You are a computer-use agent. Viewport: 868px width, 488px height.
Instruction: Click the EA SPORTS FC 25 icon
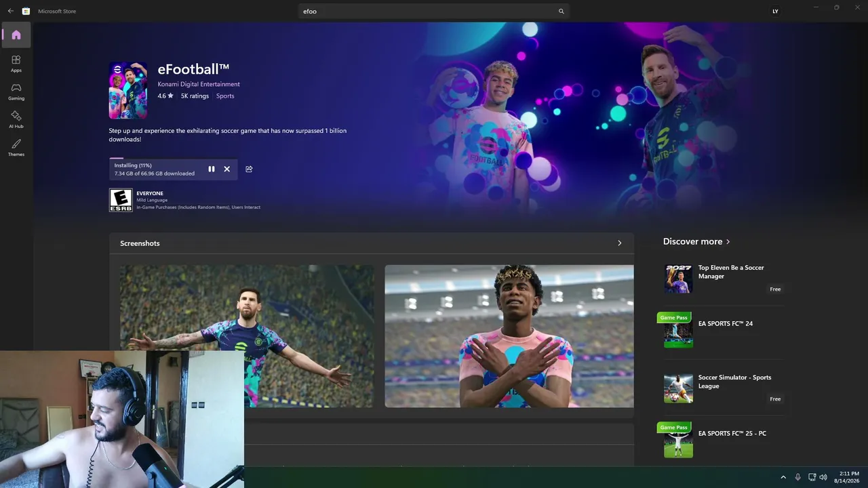point(678,443)
